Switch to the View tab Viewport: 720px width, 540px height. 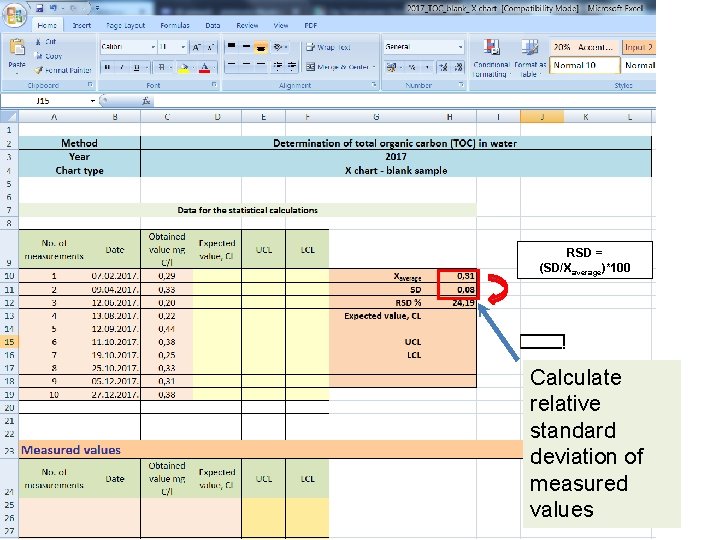click(x=281, y=25)
